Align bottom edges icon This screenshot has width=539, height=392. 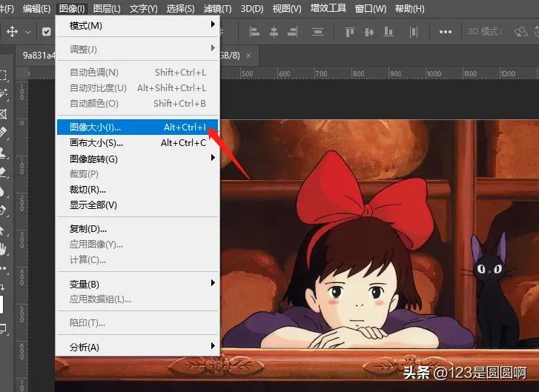tap(388, 32)
